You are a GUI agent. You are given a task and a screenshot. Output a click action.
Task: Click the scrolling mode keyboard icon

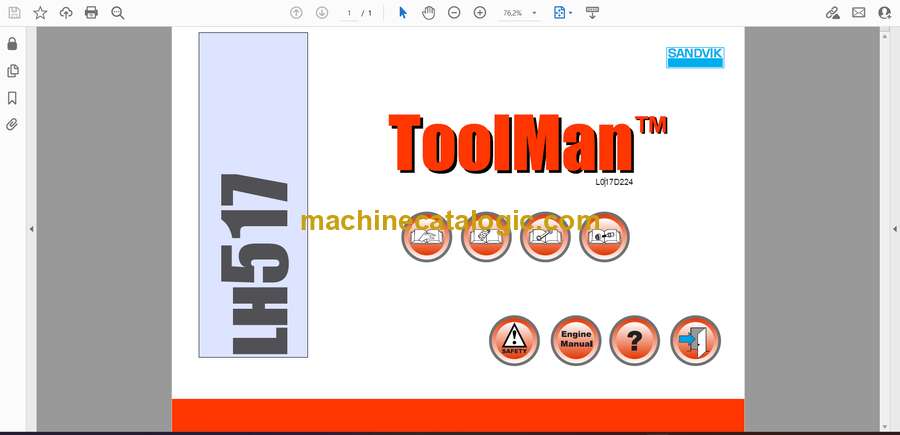[x=592, y=13]
